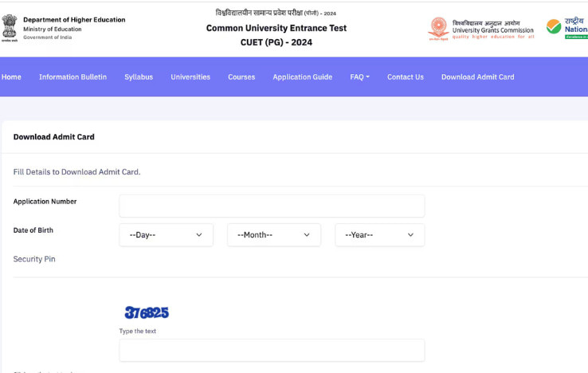Open the Day dropdown for birth date
Screen dimensions: 588x373
tap(167, 235)
